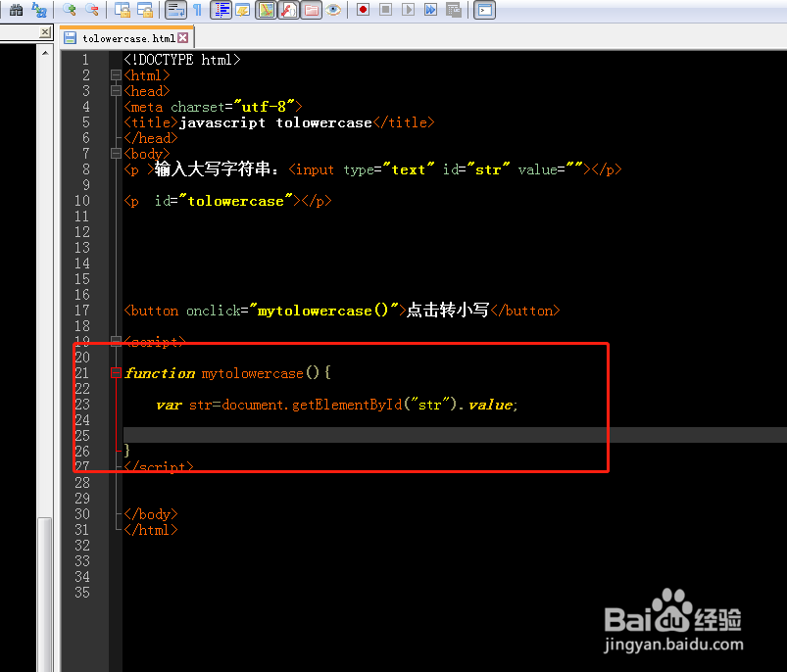Click the title text javascript tolowercase
The height and width of the screenshot is (672, 787).
[x=275, y=122]
